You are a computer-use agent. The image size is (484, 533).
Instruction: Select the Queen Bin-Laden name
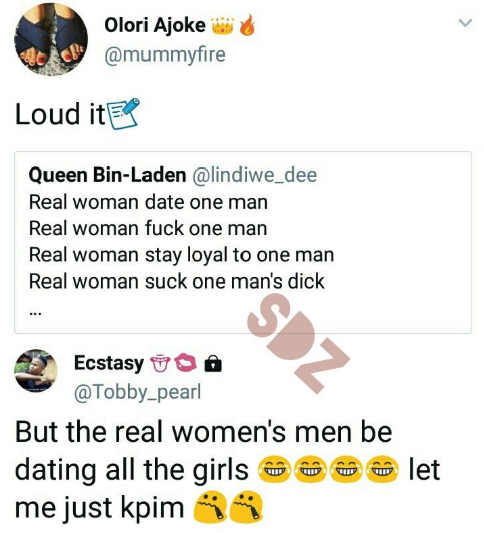pyautogui.click(x=107, y=175)
